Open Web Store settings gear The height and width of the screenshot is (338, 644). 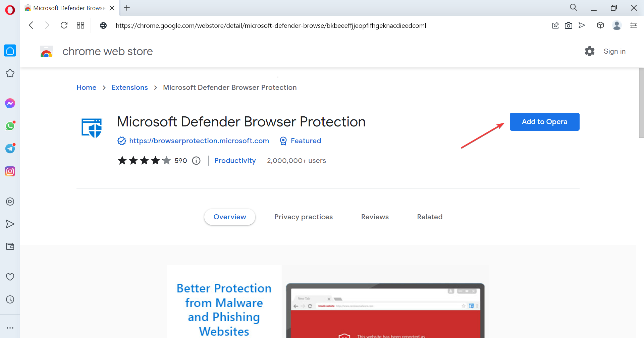click(589, 51)
